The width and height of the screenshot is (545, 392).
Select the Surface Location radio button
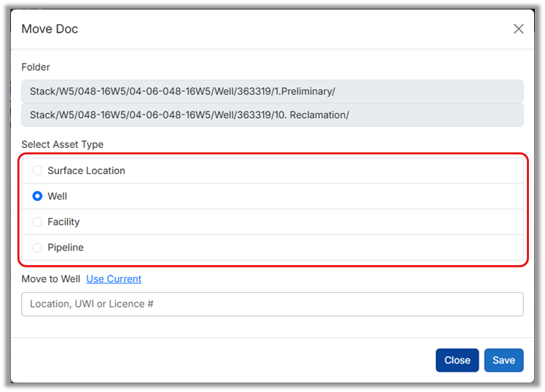pos(38,170)
